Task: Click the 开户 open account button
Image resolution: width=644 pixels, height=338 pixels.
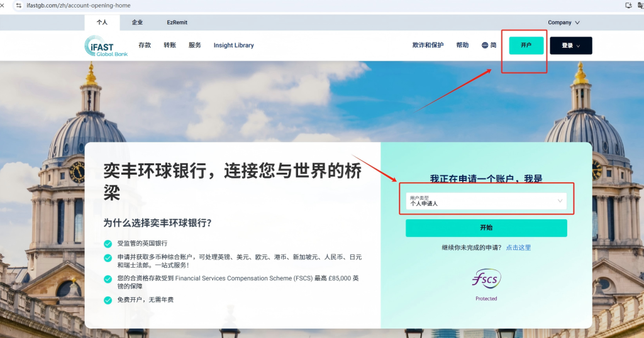Action: 526,45
